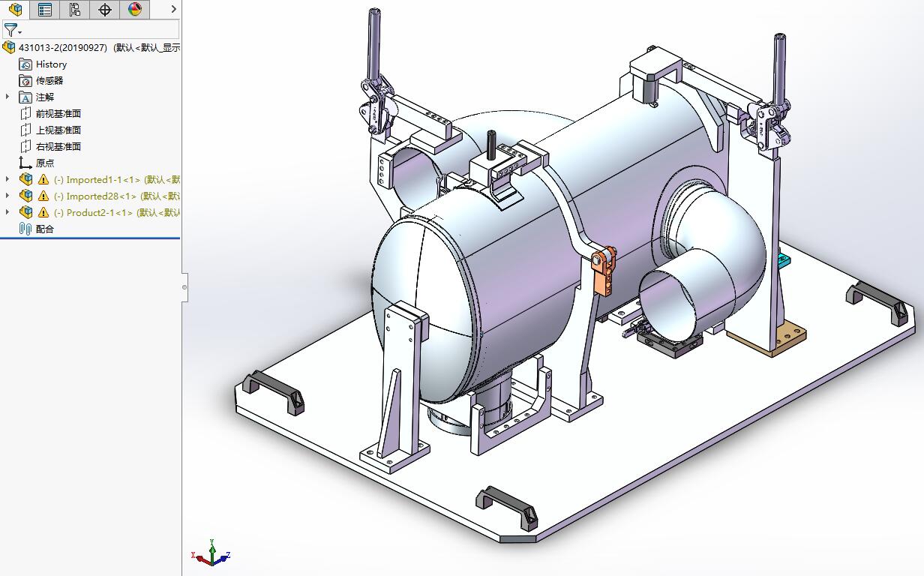The height and width of the screenshot is (576, 924).
Task: Open the feature tree filter dropdown
Action: 13,30
